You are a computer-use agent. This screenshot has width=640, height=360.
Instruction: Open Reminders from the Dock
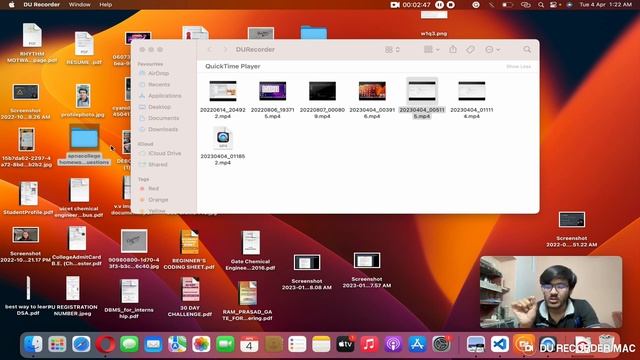tap(297, 344)
